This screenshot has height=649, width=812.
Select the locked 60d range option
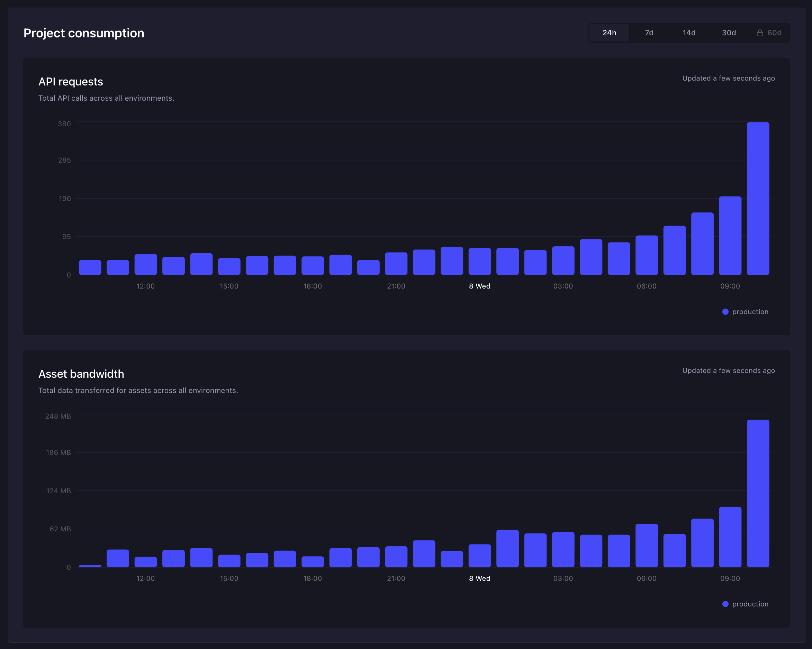[769, 33]
